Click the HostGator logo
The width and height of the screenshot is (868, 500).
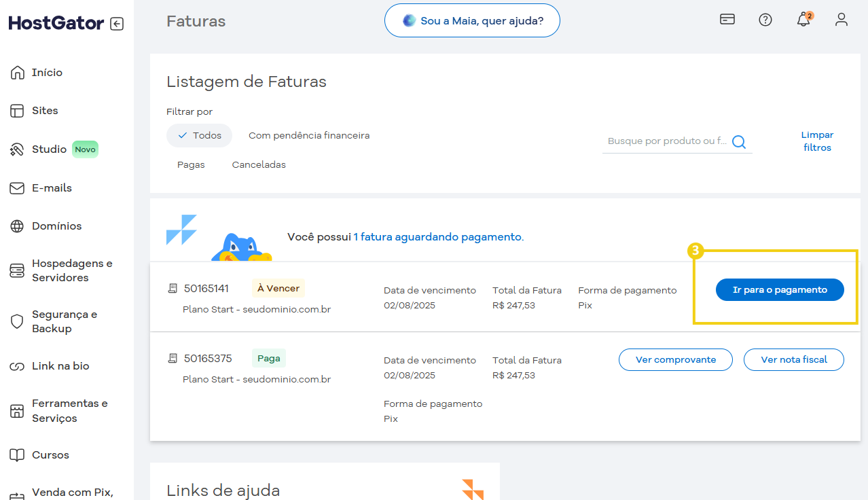tap(56, 23)
